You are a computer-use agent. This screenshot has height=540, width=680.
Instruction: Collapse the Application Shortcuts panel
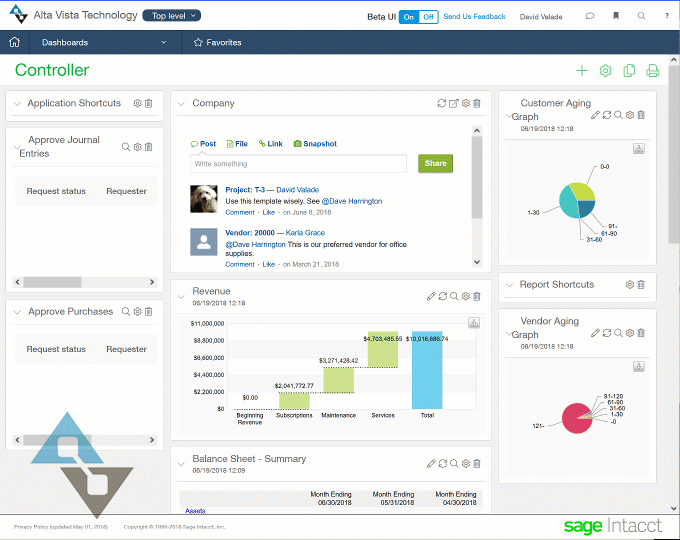click(x=17, y=104)
